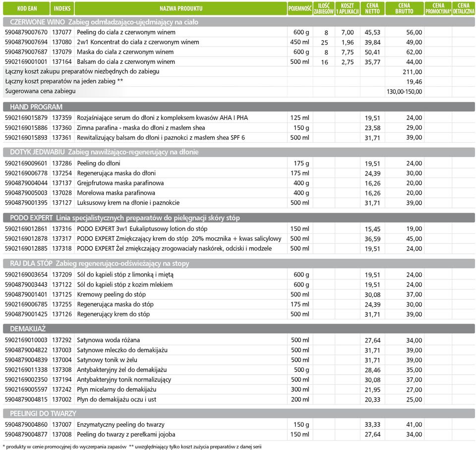The height and width of the screenshot is (450, 476).
Task: Click Balsam do ciała z czerwonym winem
Action: click(125, 61)
